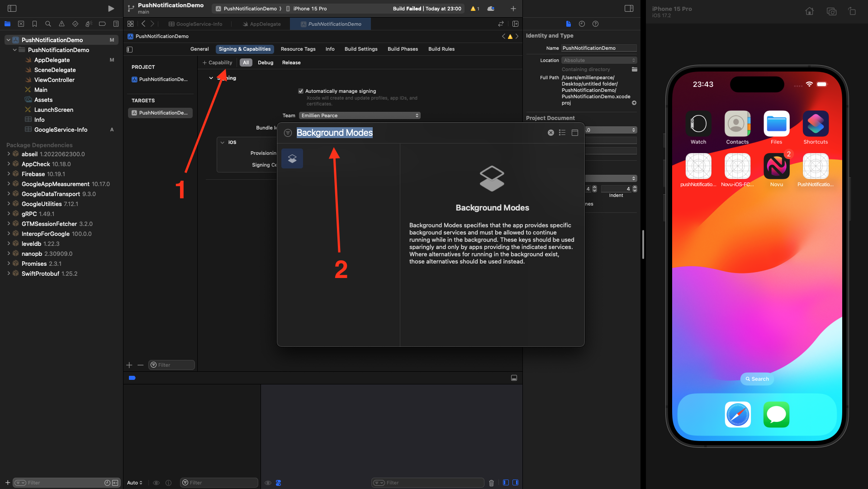Viewport: 868px width, 489px height.
Task: Expand the abseil package dependency
Action: click(9, 154)
